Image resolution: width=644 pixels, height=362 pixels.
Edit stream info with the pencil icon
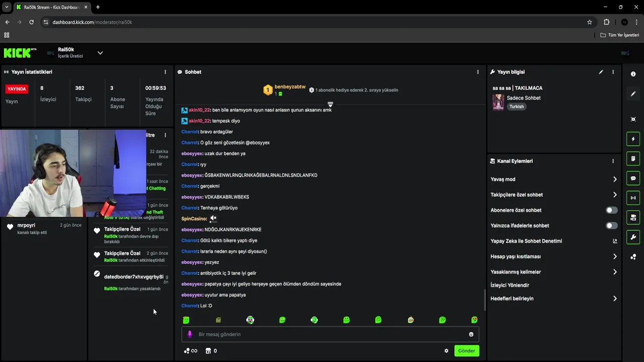(601, 72)
